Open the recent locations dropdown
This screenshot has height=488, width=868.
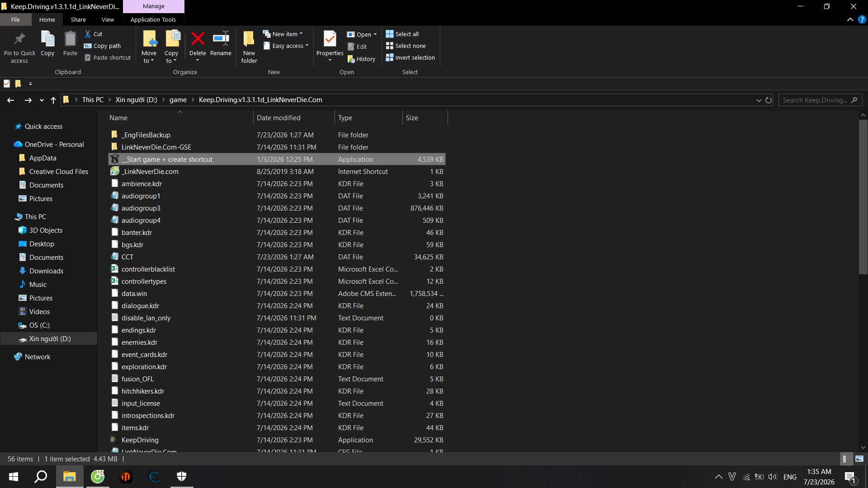pyautogui.click(x=42, y=100)
